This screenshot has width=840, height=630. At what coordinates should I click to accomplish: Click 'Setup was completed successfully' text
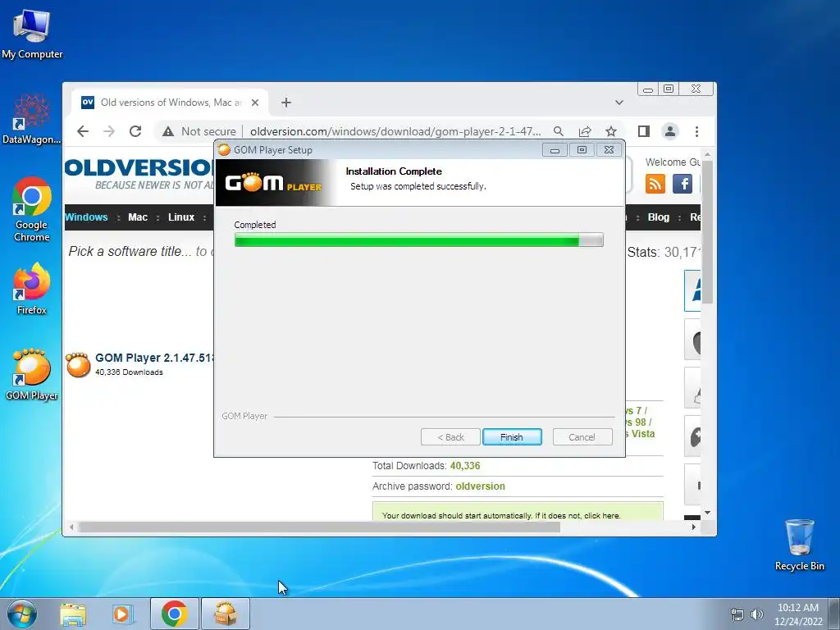point(418,186)
